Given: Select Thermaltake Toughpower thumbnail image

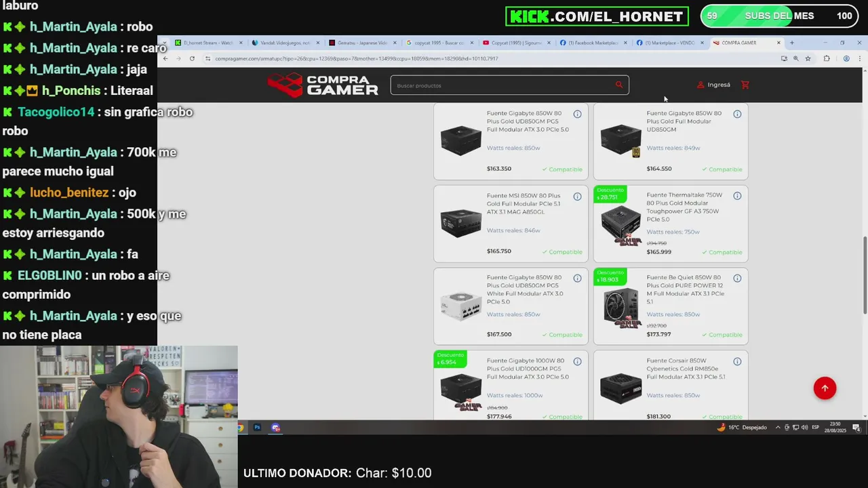Looking at the screenshot, I should (621, 224).
